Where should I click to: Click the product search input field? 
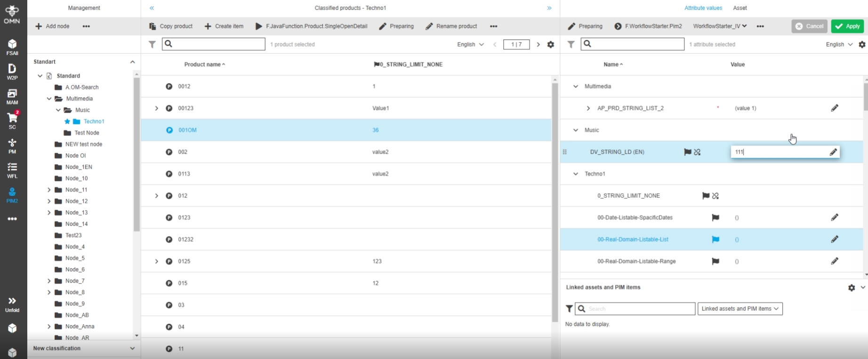(214, 44)
